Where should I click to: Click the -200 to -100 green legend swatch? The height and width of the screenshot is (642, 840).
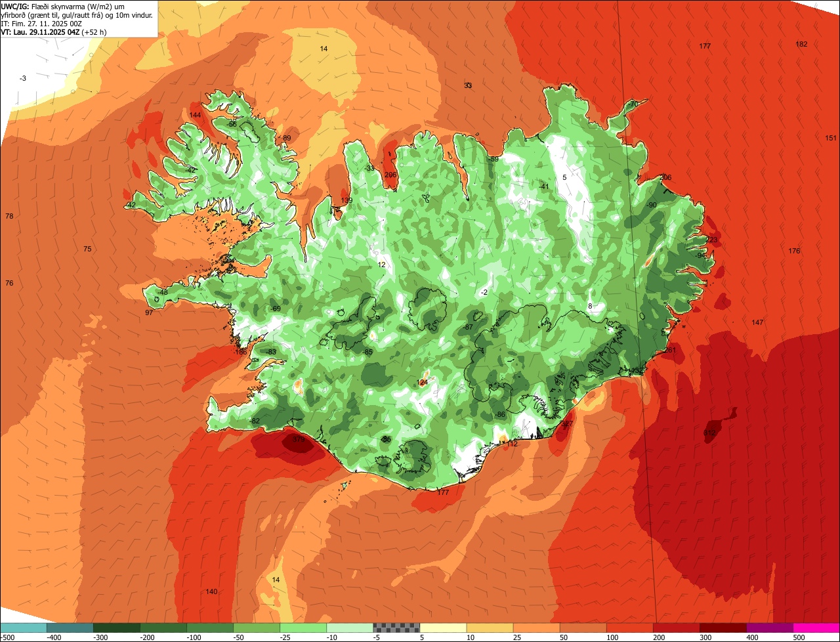(x=163, y=628)
